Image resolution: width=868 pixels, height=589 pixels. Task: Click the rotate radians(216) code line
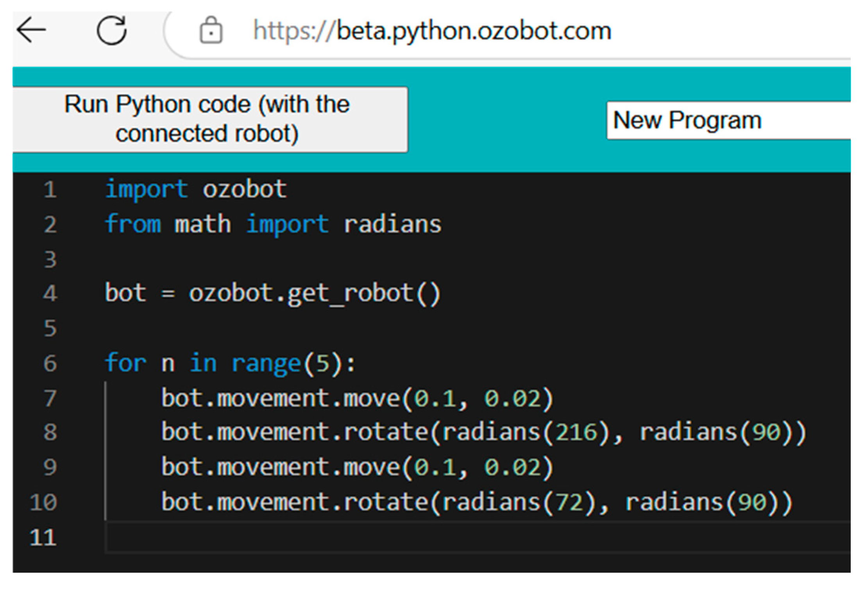(x=483, y=433)
